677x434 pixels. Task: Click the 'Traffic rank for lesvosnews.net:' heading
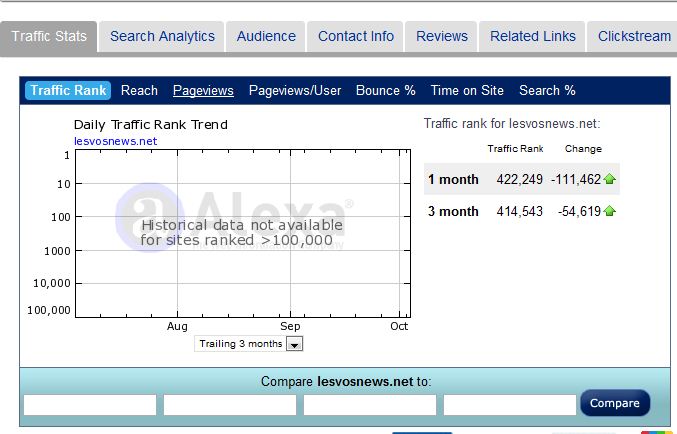tap(512, 124)
